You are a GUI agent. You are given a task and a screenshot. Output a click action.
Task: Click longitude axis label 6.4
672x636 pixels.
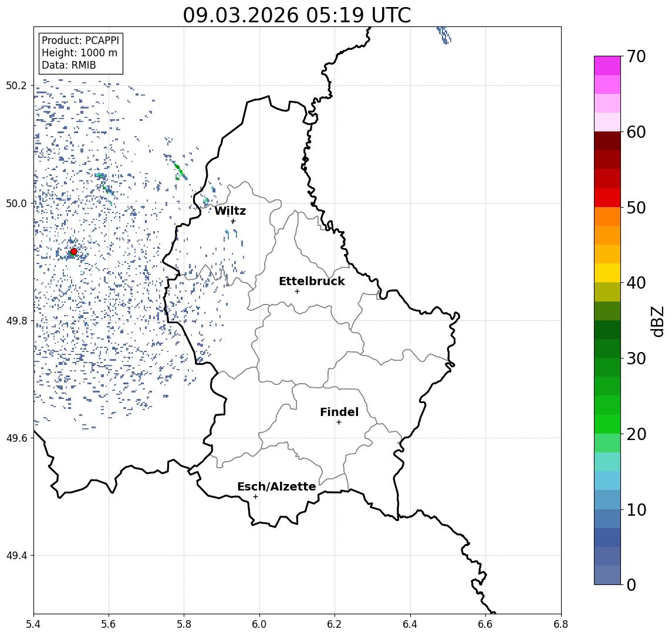tap(410, 624)
